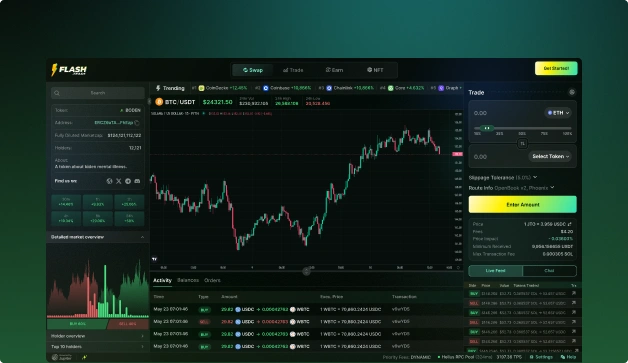The image size is (628, 363).
Task: Click the Get Started button
Action: point(556,69)
